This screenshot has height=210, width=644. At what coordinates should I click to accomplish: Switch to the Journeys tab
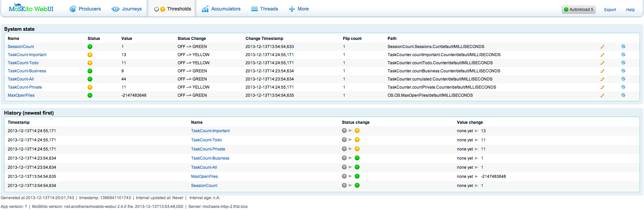pyautogui.click(x=127, y=9)
